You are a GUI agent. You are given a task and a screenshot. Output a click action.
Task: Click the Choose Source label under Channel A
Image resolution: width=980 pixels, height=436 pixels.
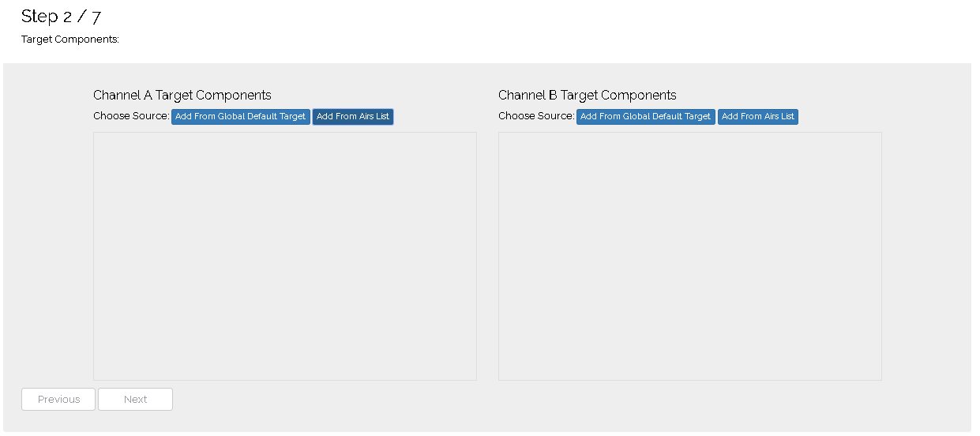point(131,116)
